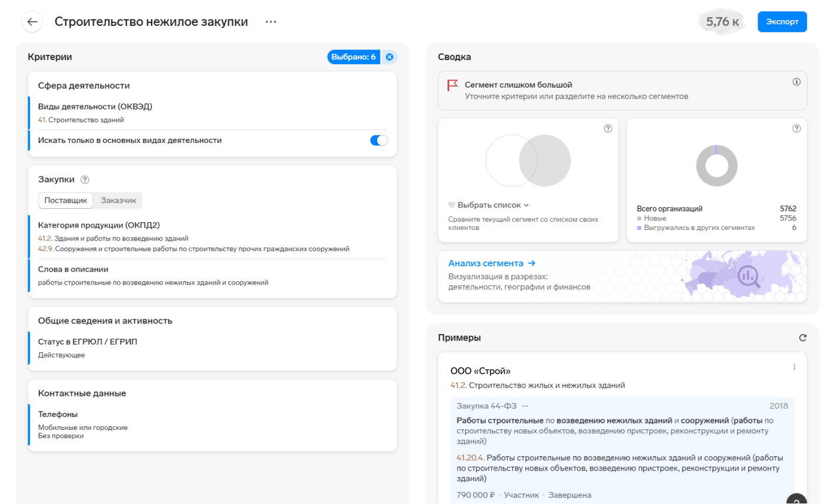Click the 41. Строительство зданий value
Viewport: 834px width, 504px height.
(x=81, y=120)
